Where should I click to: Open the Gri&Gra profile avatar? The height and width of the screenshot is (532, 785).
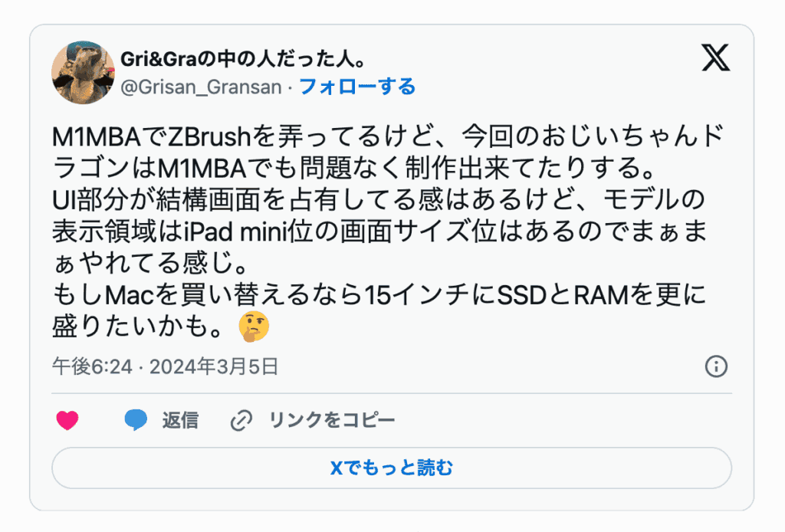coord(83,73)
